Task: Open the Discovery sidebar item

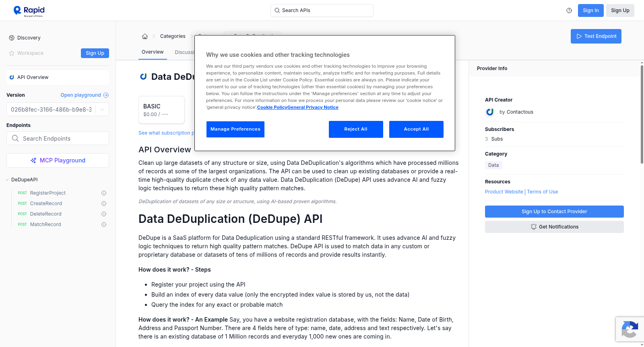Action: coord(29,38)
